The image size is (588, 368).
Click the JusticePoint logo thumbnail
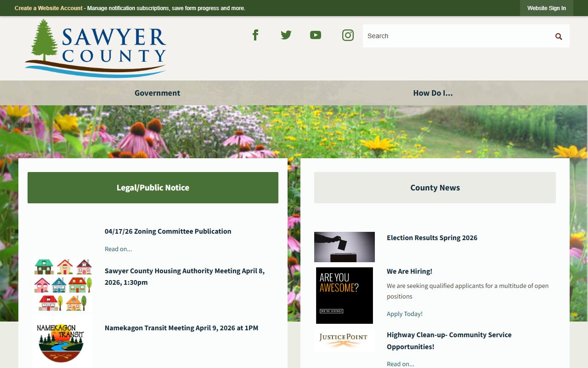tap(345, 340)
